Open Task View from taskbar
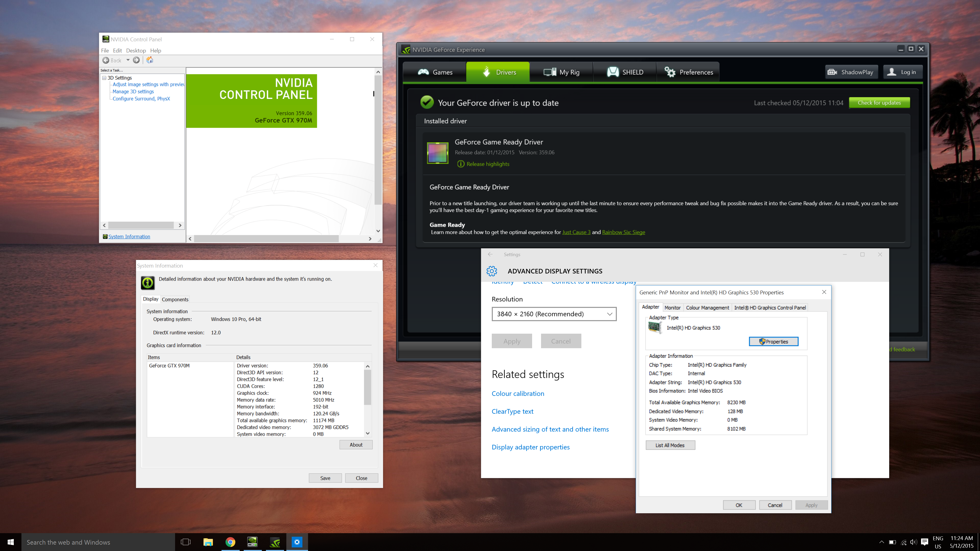 tap(186, 542)
